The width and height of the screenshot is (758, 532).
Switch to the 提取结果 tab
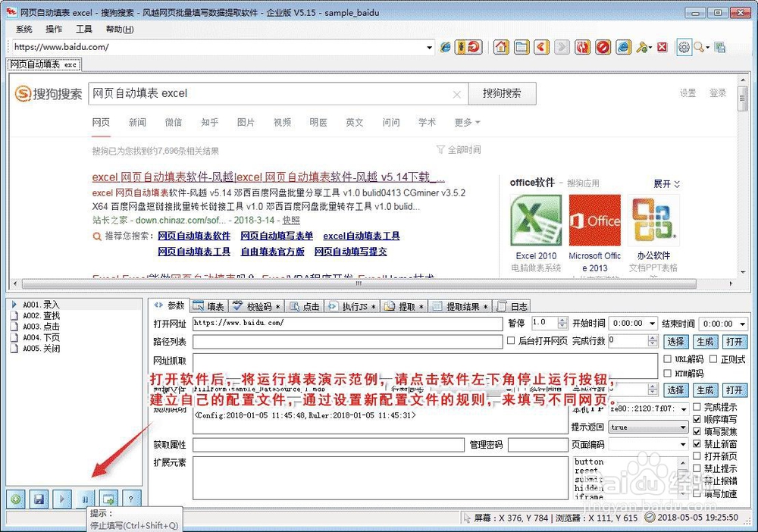click(460, 306)
